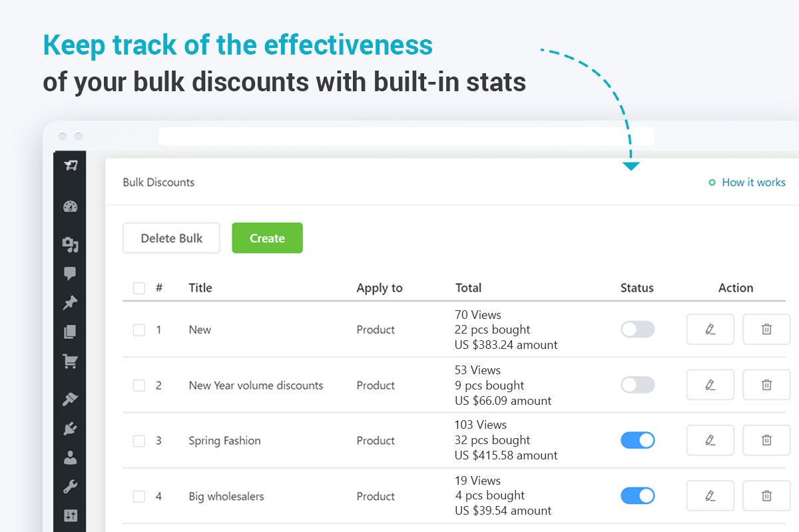The image size is (799, 532).
Task: Open the Dashboard gauge icon in sidebar
Action: pos(71,206)
